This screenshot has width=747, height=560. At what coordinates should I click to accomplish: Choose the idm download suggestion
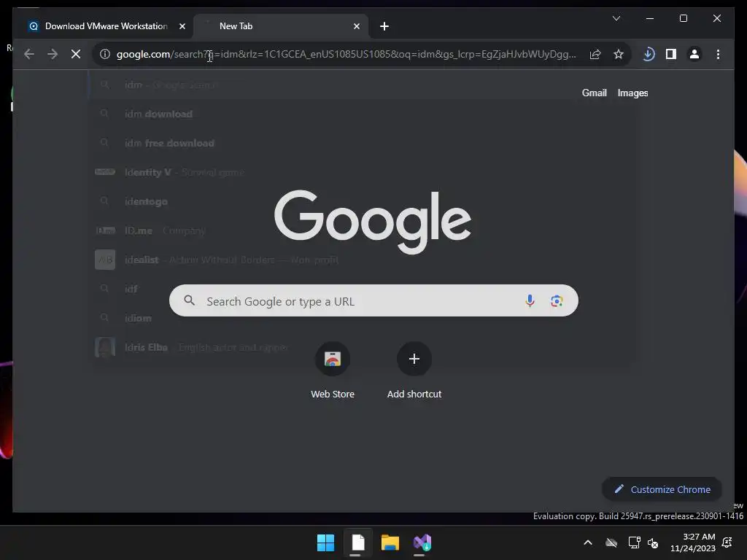coord(362,114)
